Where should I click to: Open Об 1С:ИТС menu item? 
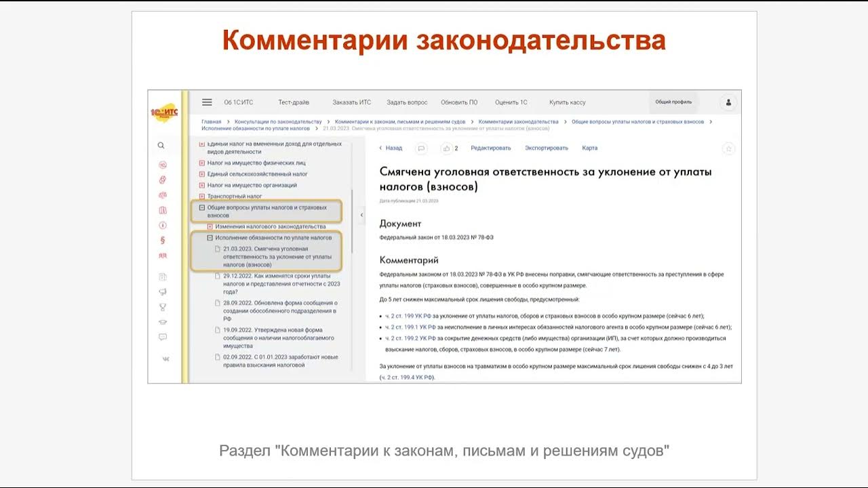[x=239, y=102]
